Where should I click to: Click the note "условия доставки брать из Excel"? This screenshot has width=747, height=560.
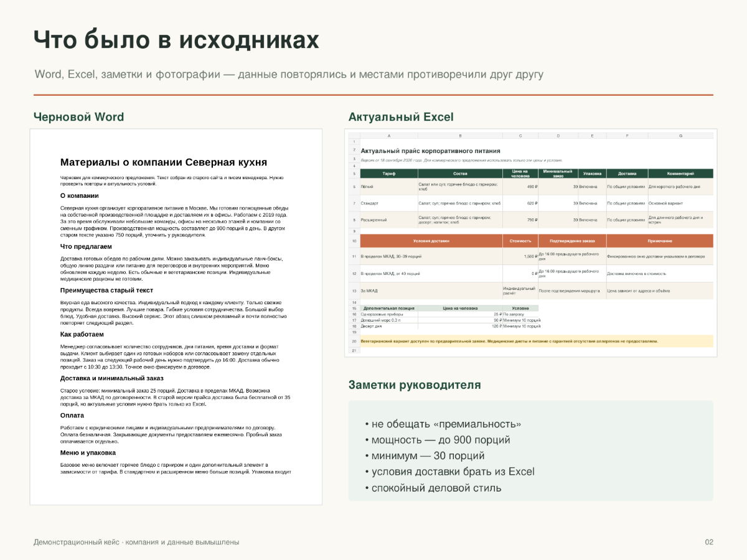449,472
